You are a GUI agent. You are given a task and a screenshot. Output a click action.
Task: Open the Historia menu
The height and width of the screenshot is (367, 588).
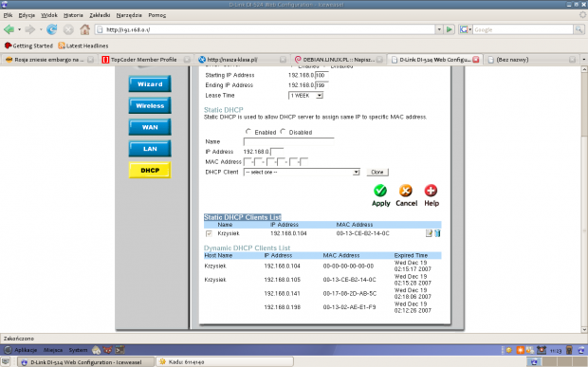[73, 15]
